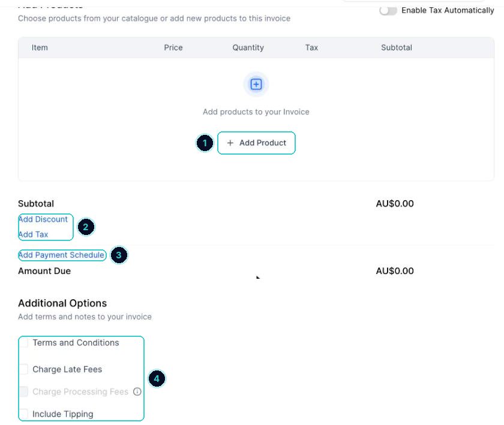This screenshot has height=425, width=504.
Task: Click the Tax column header
Action: coord(311,47)
